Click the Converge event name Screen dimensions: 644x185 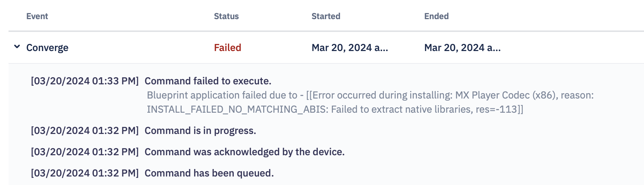coord(47,47)
